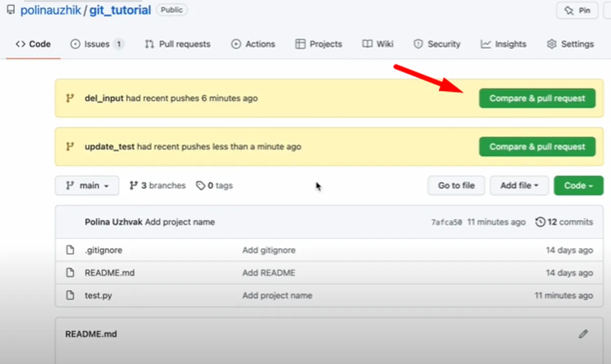Screen dimensions: 611x364
Task: Click the repository book icon beside polinauzhik
Action: point(11,10)
